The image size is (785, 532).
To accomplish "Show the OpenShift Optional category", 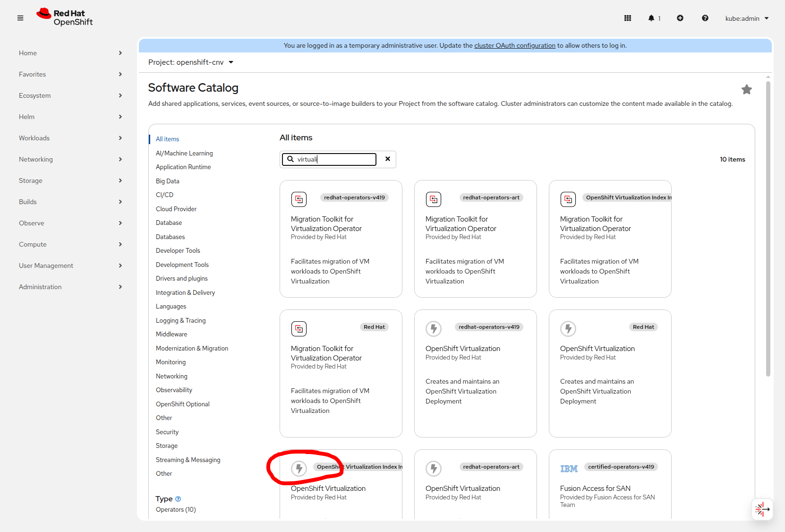I will [183, 404].
